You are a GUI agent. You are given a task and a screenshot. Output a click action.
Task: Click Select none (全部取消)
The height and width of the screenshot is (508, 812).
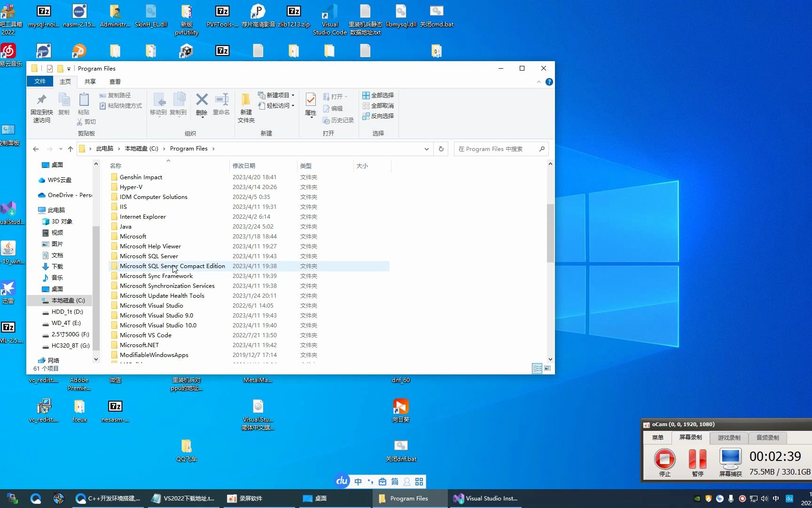click(x=378, y=105)
